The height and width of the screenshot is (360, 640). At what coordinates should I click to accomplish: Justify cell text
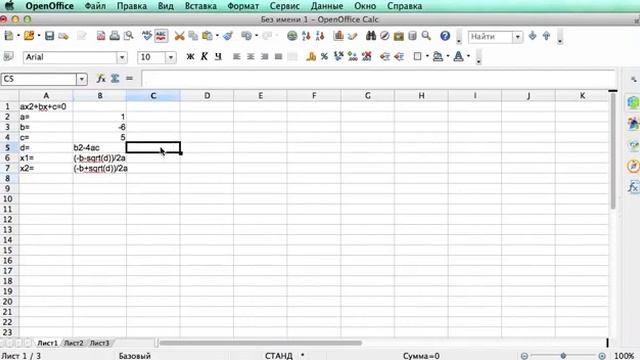coord(278,56)
